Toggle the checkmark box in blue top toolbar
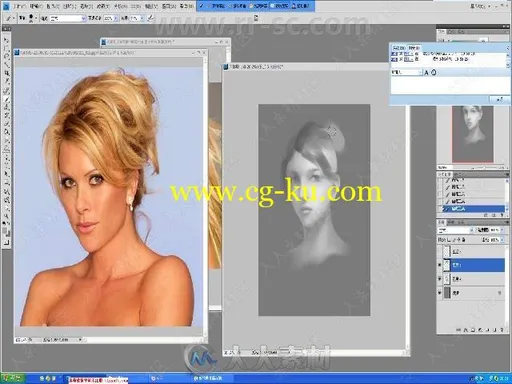Screen dimensions: 512x384 pyautogui.click(x=201, y=6)
